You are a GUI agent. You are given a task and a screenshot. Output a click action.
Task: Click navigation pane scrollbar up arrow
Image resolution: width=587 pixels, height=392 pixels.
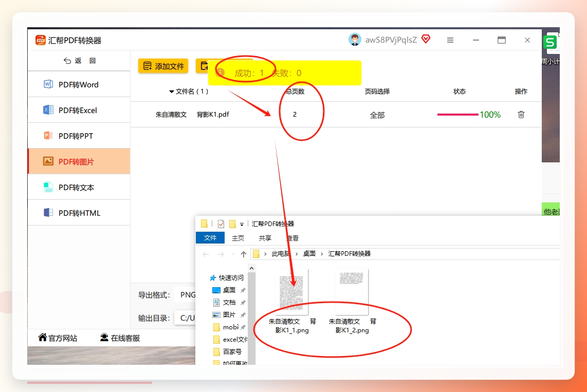(x=251, y=268)
